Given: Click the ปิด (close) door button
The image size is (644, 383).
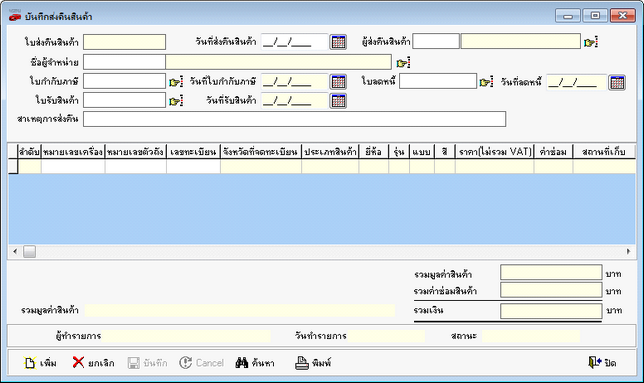Looking at the screenshot, I should (x=602, y=363).
